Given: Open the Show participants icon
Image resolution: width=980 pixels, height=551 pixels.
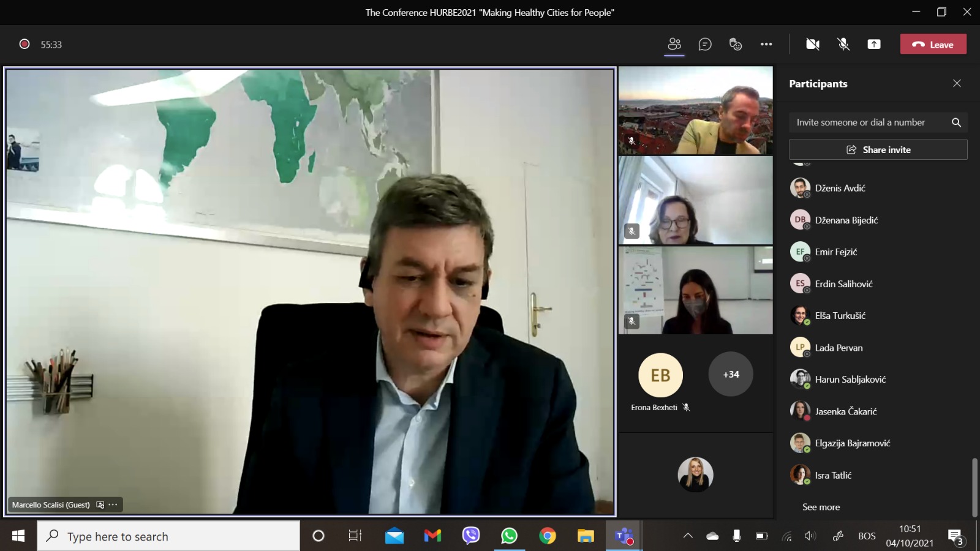Looking at the screenshot, I should (674, 44).
